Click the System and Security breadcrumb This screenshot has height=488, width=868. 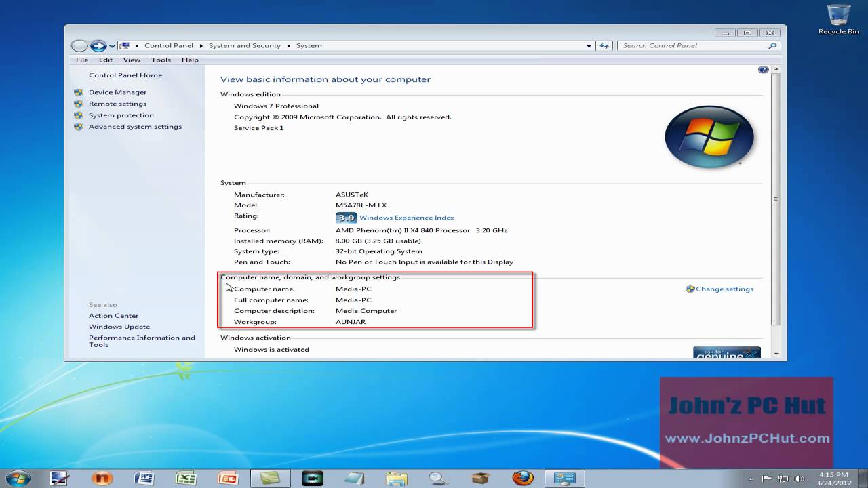pyautogui.click(x=245, y=46)
